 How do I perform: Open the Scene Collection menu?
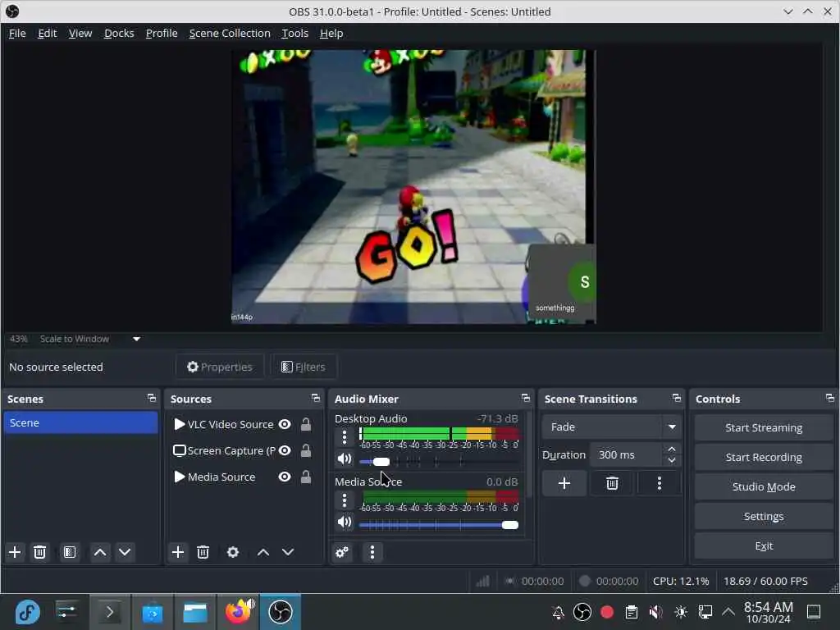(230, 33)
